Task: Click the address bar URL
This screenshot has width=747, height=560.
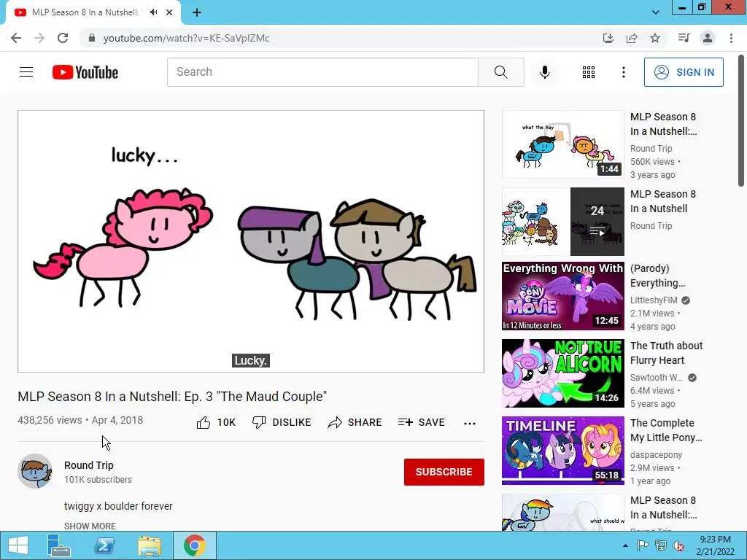Action: point(186,38)
